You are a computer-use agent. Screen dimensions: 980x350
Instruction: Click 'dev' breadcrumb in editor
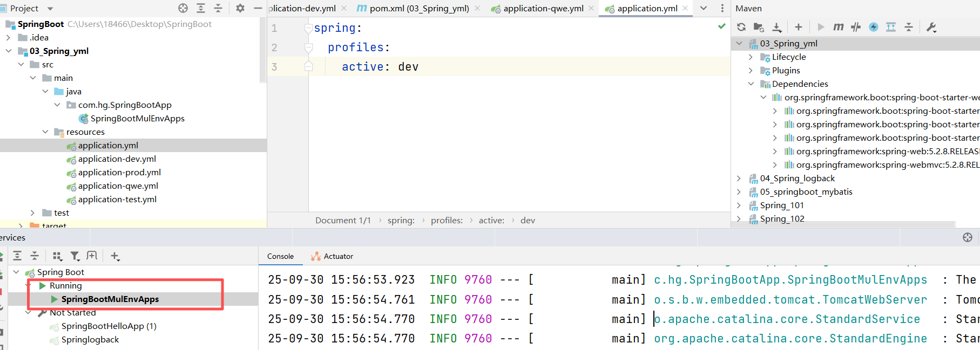click(x=528, y=220)
